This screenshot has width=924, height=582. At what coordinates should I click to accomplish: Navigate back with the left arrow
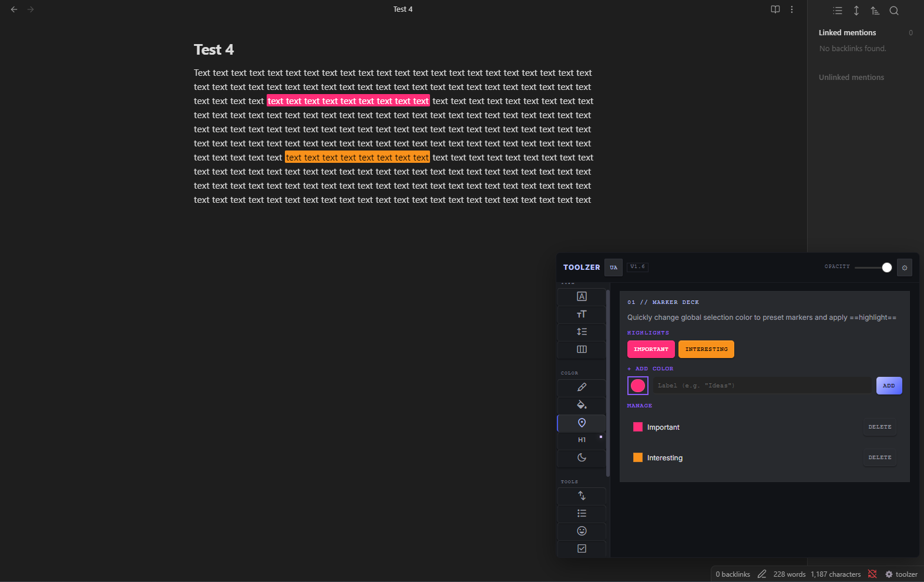[14, 9]
